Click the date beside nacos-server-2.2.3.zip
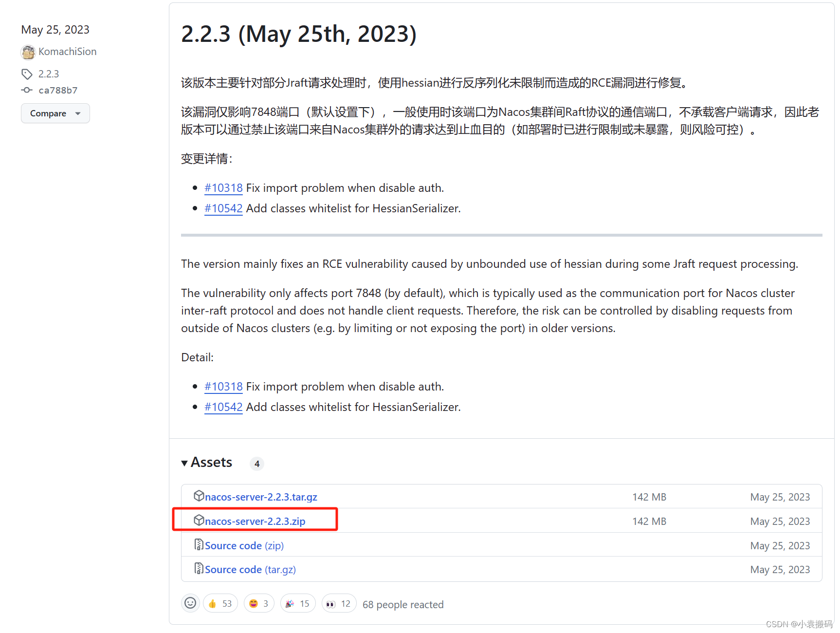840x633 pixels. coord(780,521)
